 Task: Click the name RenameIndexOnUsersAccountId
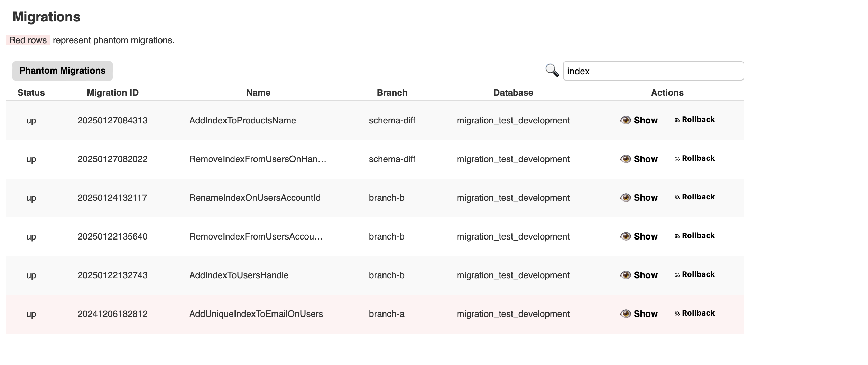[255, 198]
